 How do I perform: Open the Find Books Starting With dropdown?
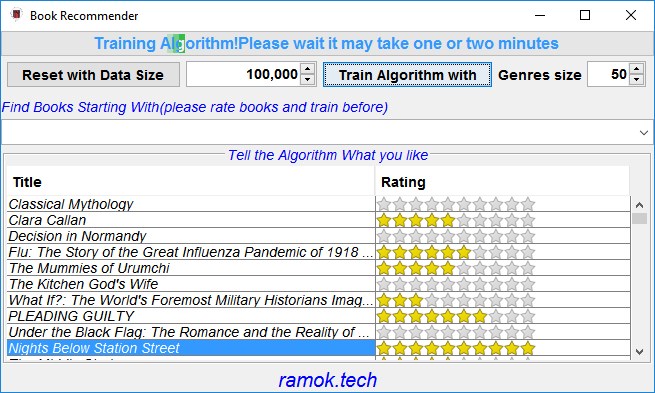(644, 133)
